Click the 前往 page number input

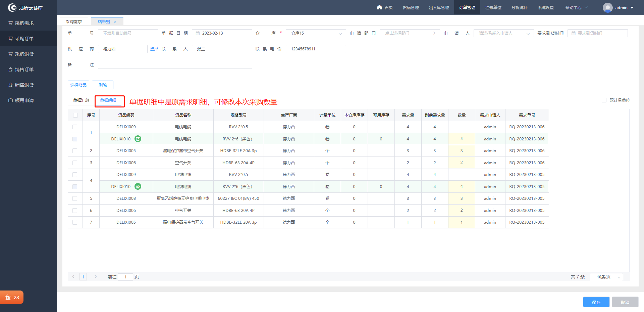[x=125, y=277]
